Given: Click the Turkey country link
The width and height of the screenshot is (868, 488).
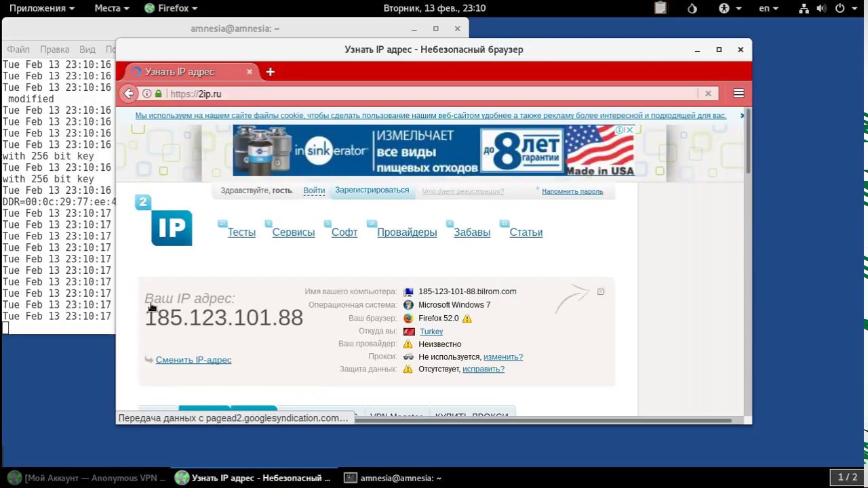Looking at the screenshot, I should [431, 331].
